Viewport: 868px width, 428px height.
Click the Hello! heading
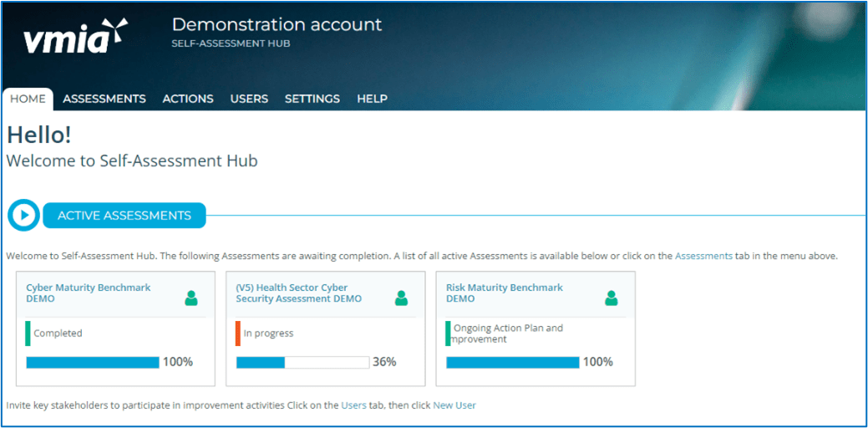coord(38,136)
